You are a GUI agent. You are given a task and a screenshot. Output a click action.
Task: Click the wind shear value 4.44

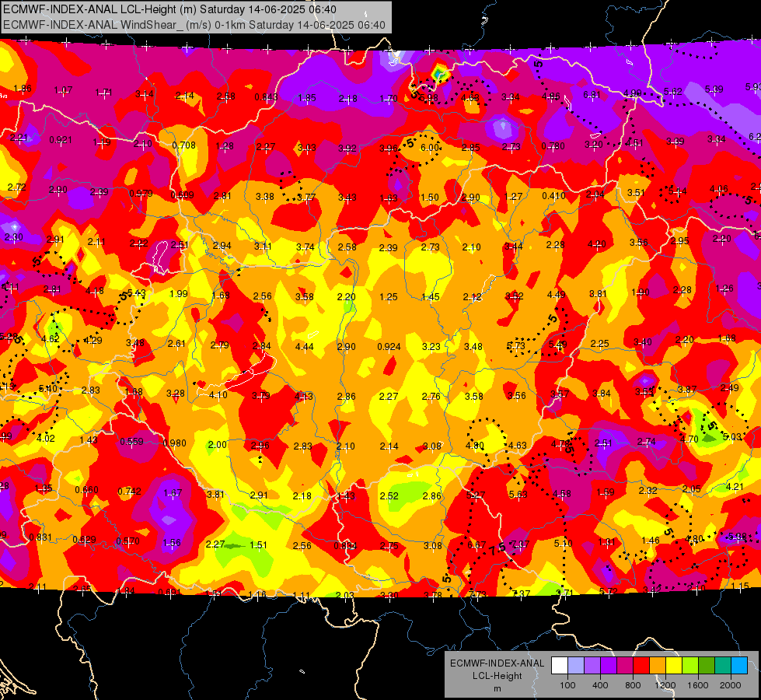tap(304, 347)
